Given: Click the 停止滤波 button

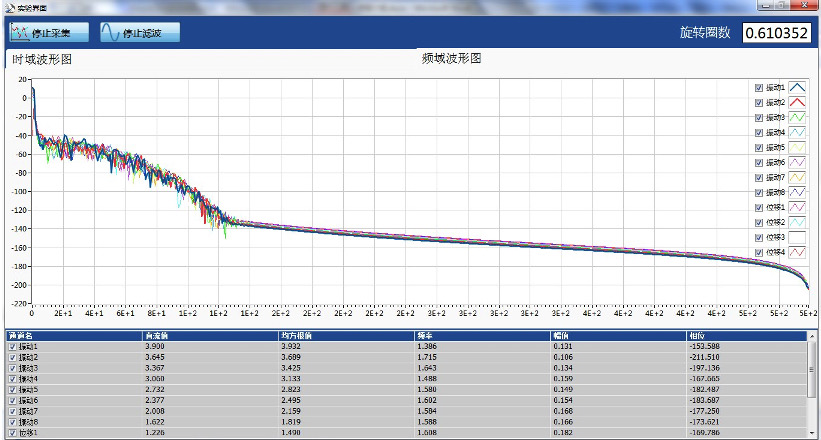Looking at the screenshot, I should click(140, 33).
